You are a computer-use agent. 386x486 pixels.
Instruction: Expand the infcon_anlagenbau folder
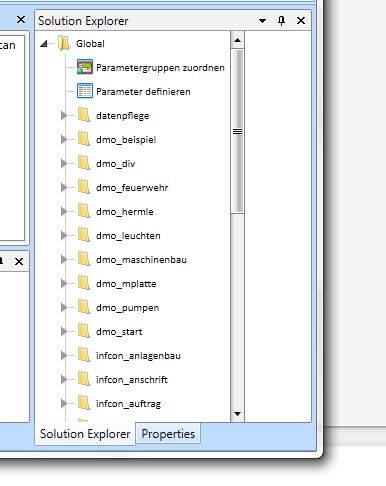click(x=63, y=355)
